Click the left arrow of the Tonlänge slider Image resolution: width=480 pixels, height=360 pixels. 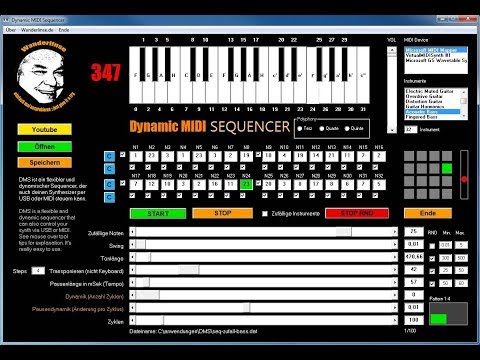(x=132, y=257)
